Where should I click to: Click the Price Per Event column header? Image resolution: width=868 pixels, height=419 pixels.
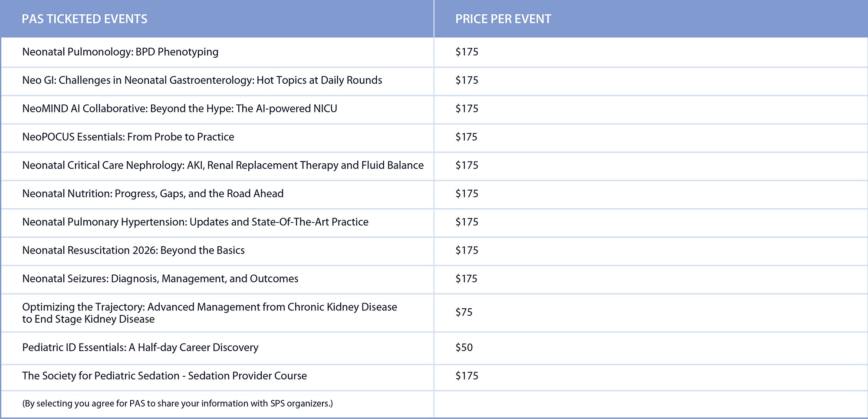tap(503, 19)
